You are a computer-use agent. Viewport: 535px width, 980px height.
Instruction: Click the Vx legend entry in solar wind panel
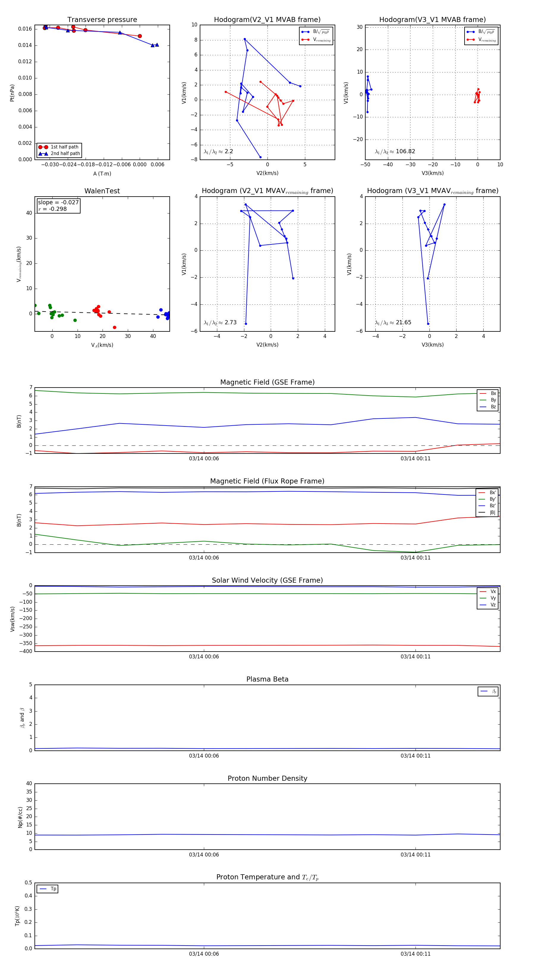[x=488, y=592]
